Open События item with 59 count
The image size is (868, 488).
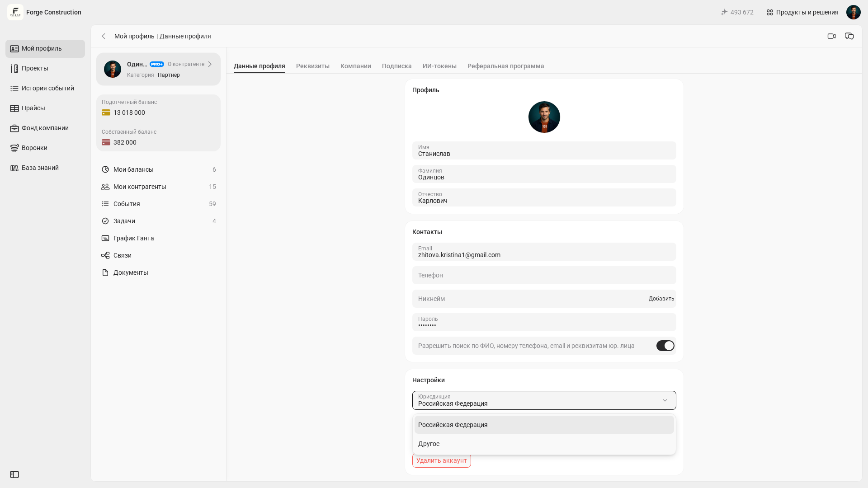point(158,204)
